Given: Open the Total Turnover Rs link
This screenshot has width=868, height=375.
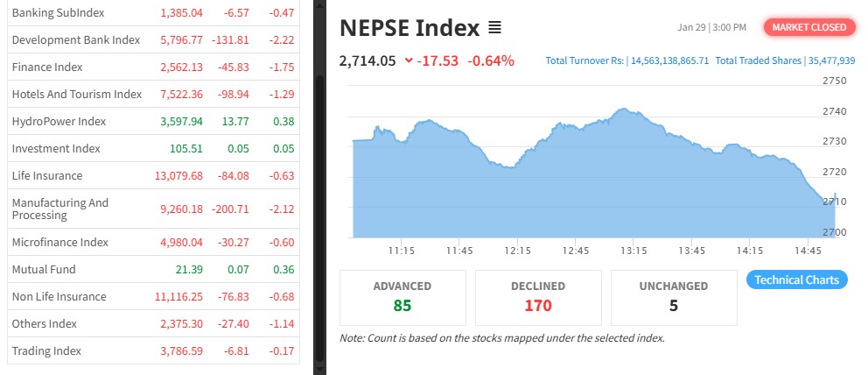Looking at the screenshot, I should click(x=626, y=61).
